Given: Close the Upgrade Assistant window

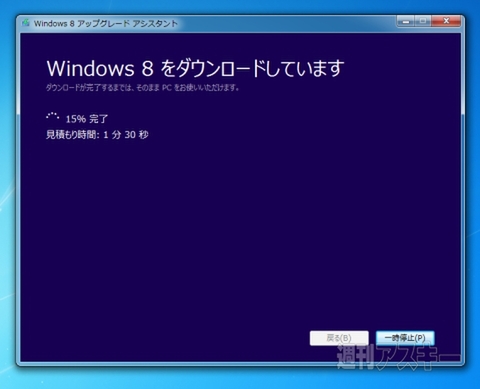Looking at the screenshot, I should [x=446, y=21].
